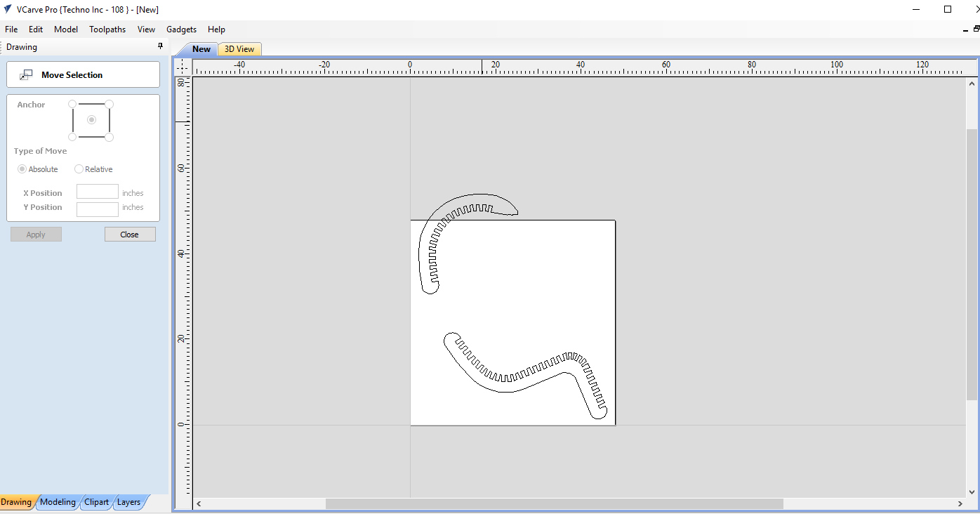
Task: Open the Help menu
Action: tap(216, 29)
